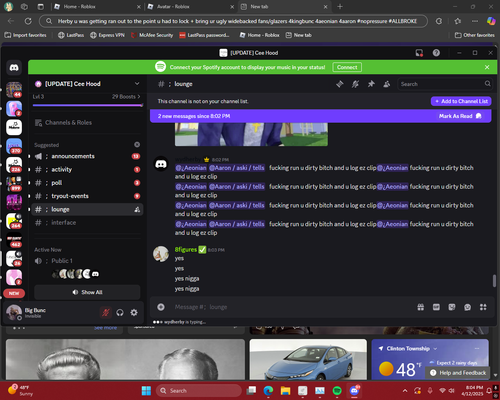Open the sticker picker
500x400 pixels.
coord(452,307)
